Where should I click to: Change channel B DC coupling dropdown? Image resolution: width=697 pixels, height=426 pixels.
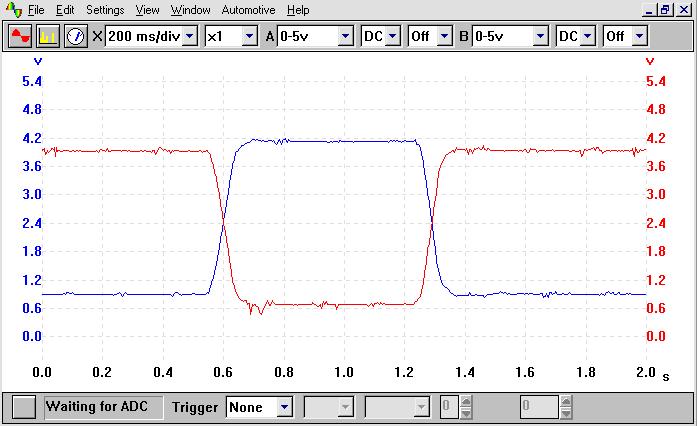[587, 36]
